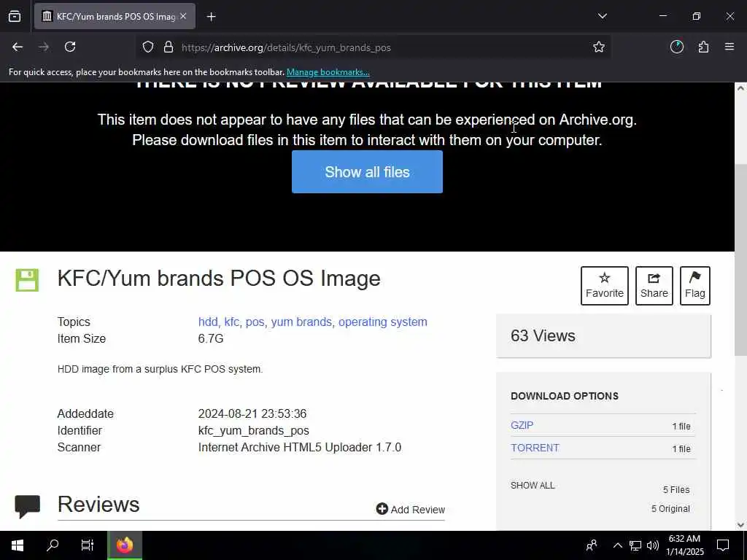
Task: Click the 5 Original count text
Action: coord(670,508)
